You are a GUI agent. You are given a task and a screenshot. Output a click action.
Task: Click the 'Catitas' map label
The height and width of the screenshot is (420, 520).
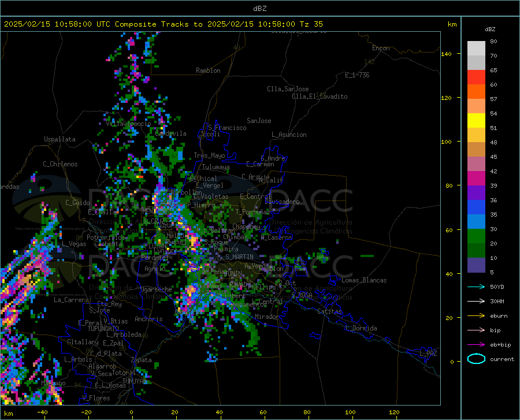pos(329,311)
